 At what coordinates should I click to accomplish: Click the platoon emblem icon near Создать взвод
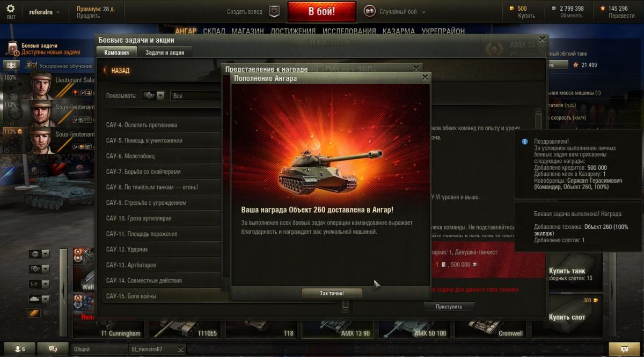274,12
